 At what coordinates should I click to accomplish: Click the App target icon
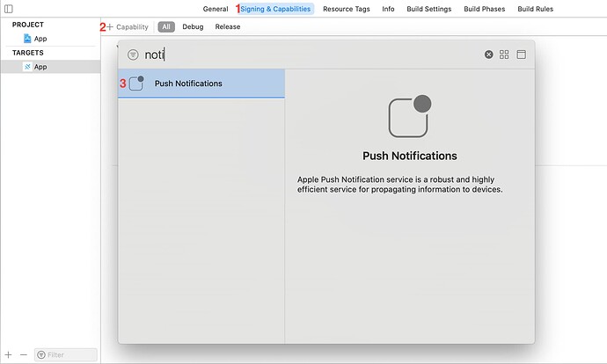[27, 67]
